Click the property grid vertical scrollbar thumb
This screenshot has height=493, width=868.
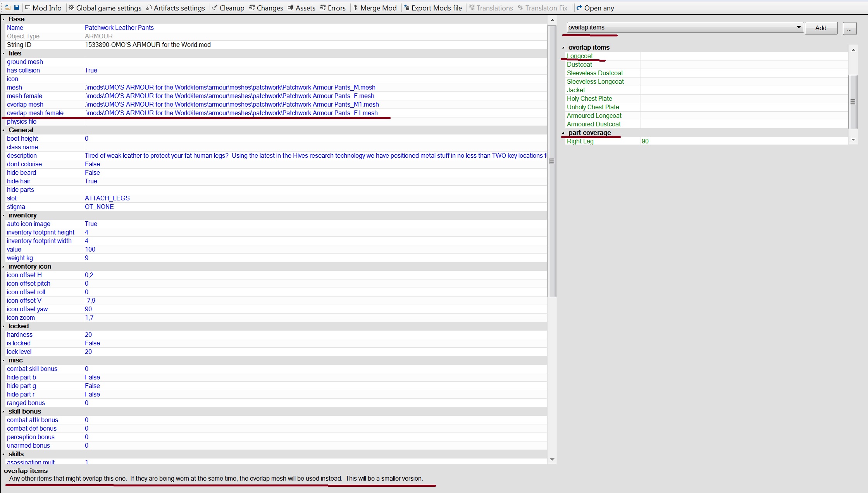point(552,161)
